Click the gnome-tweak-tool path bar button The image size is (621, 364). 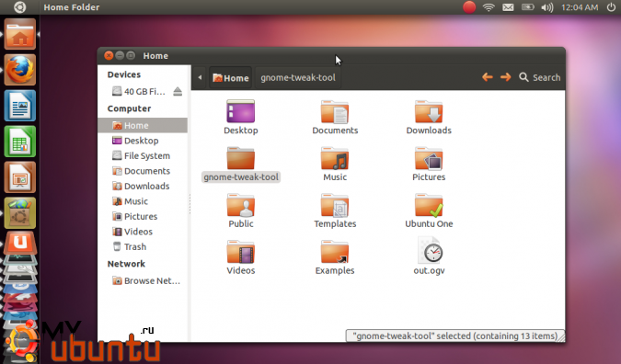click(x=298, y=77)
